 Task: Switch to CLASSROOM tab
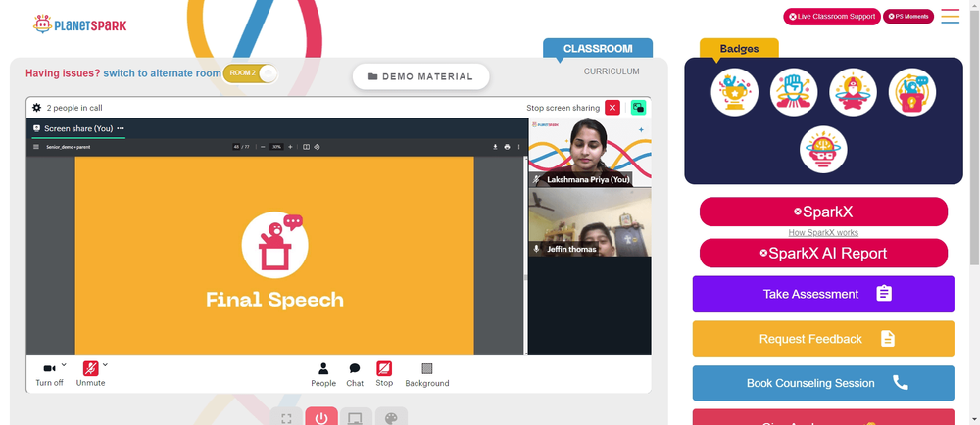[598, 48]
